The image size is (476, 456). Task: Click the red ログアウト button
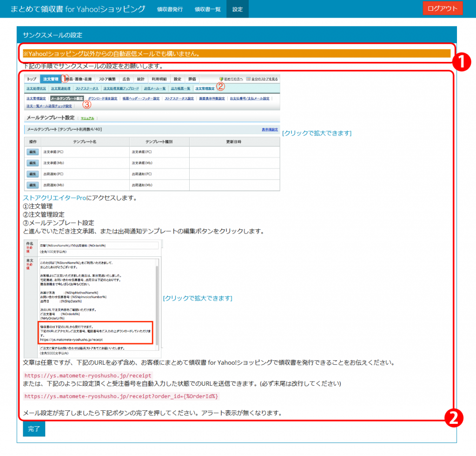(443, 8)
